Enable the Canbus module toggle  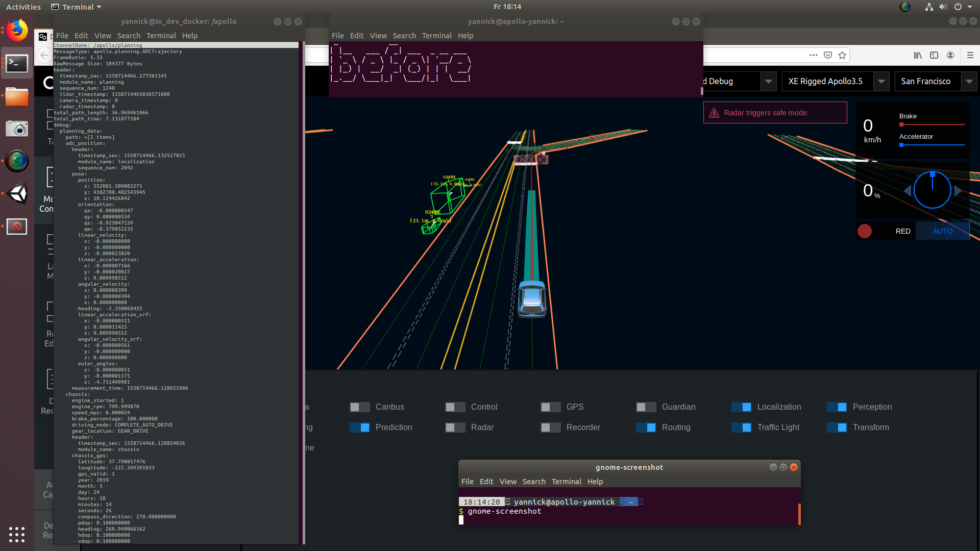(359, 407)
